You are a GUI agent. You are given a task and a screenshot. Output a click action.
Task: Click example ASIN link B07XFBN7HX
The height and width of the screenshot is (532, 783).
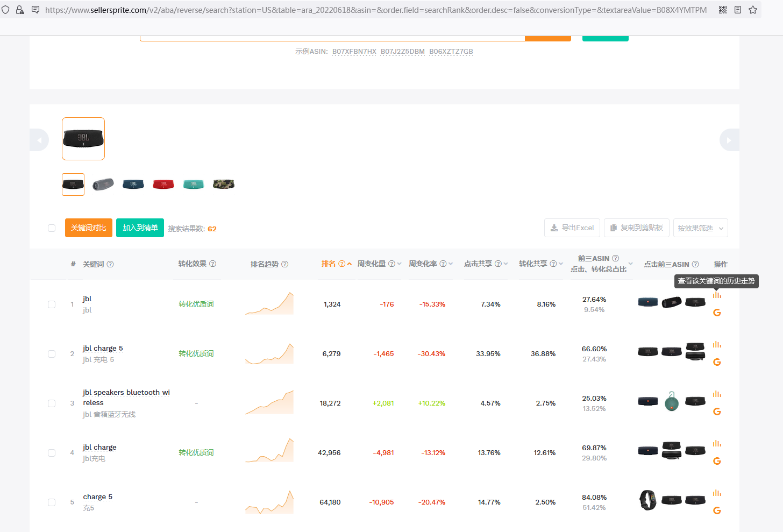point(354,52)
